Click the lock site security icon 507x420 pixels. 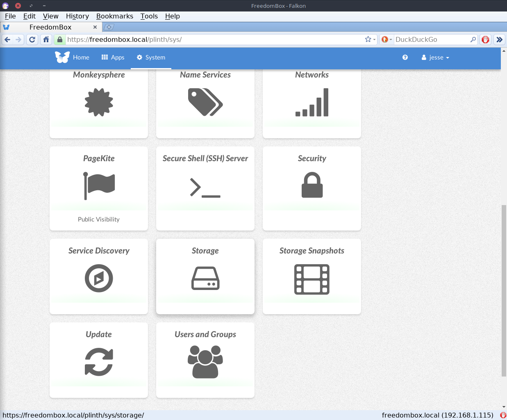(x=60, y=39)
